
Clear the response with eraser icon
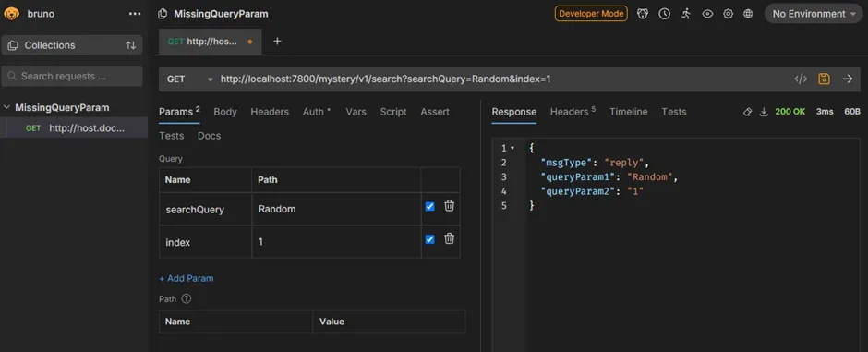747,112
